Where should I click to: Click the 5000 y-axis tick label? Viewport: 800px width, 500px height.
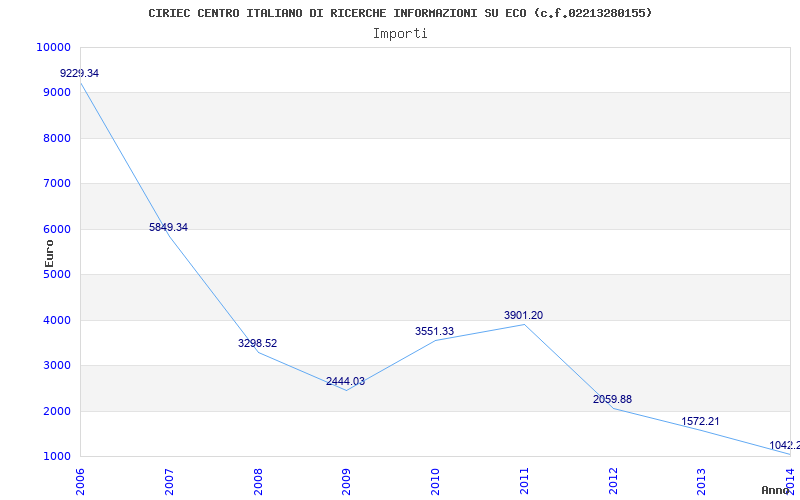56,274
